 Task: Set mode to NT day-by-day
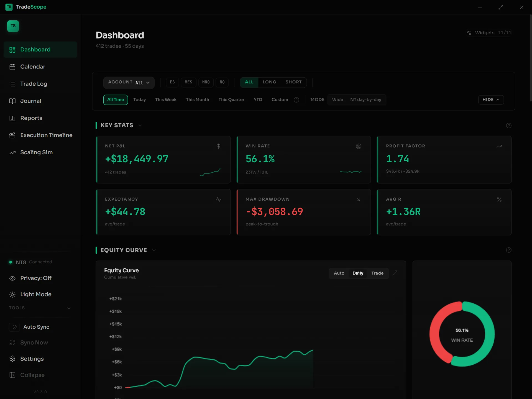pos(365,100)
